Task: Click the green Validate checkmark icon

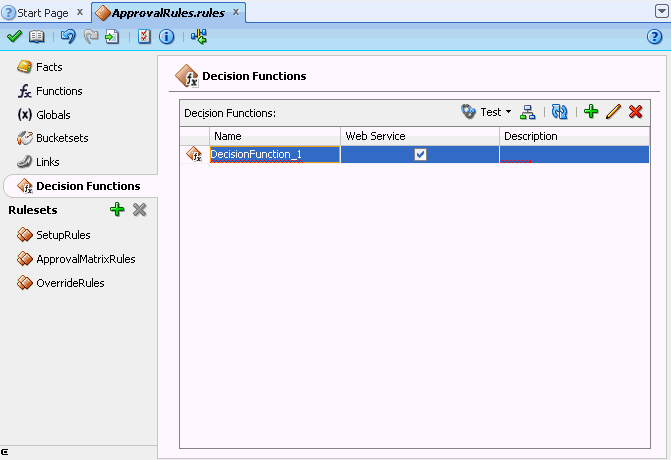Action: coord(15,36)
